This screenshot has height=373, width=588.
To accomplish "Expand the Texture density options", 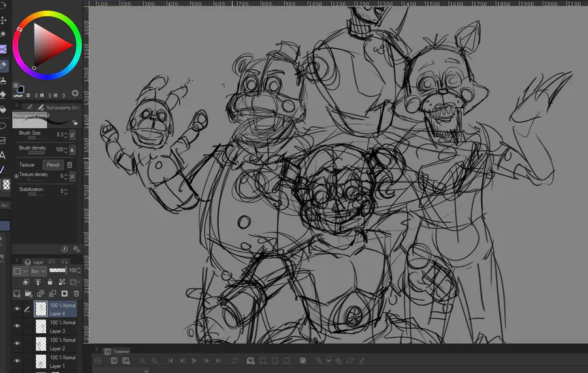I will click(x=16, y=176).
